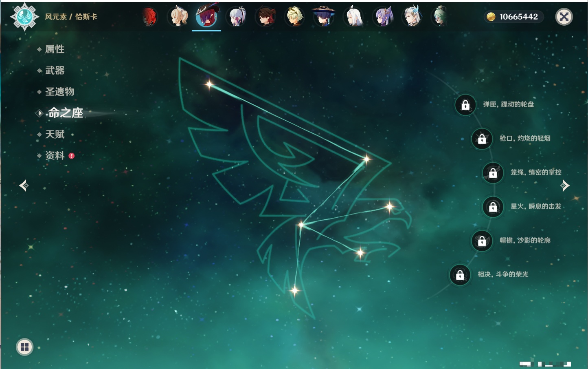Close the character screen with X
Screen dimensions: 588x369
[x=564, y=17]
